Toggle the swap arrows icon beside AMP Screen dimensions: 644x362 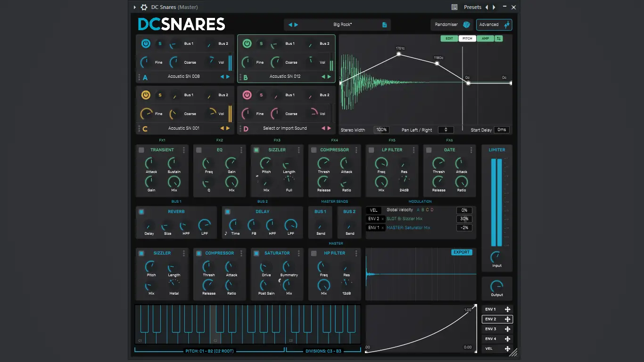pyautogui.click(x=499, y=39)
